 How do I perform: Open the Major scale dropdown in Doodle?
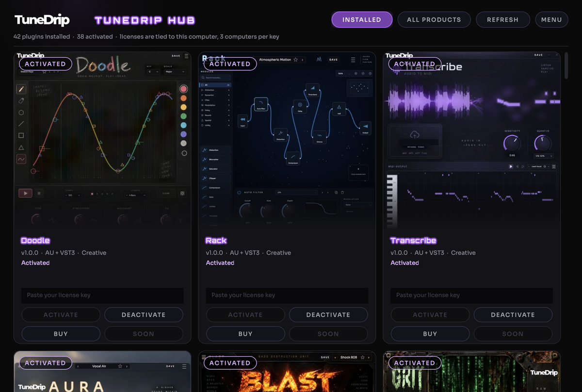click(x=175, y=72)
